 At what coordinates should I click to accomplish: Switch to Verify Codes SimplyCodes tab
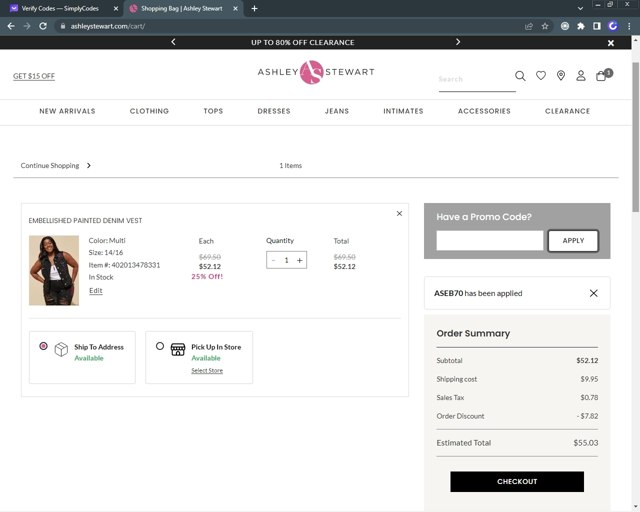pos(59,8)
